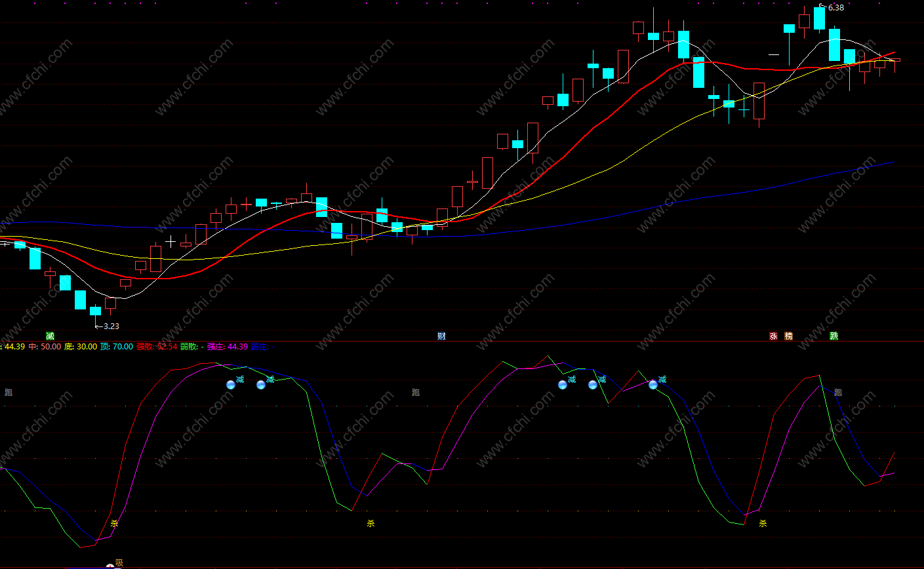Image resolution: width=924 pixels, height=569 pixels.
Task: Click the green 跌 marker
Action: [834, 336]
